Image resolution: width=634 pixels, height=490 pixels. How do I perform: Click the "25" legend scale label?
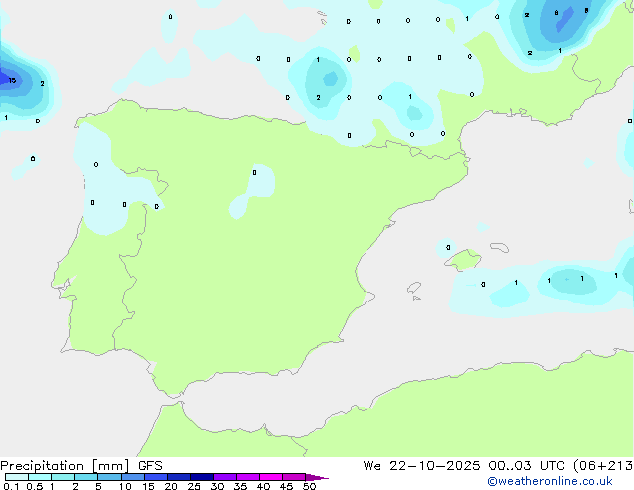click(194, 486)
